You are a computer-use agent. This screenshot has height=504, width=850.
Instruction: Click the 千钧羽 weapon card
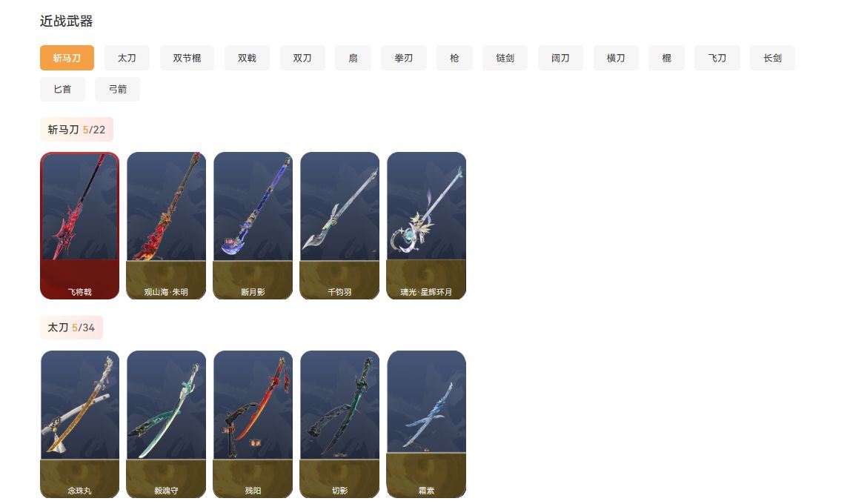coord(340,225)
